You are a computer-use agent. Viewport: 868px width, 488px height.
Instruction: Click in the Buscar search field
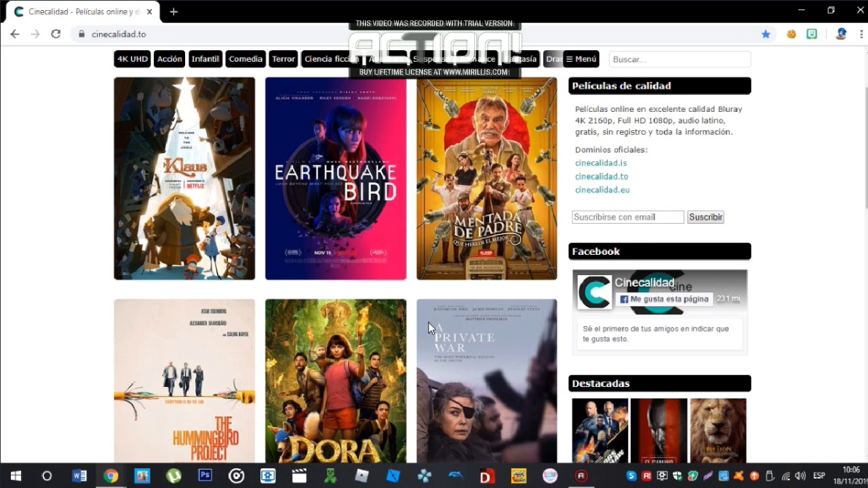click(679, 59)
